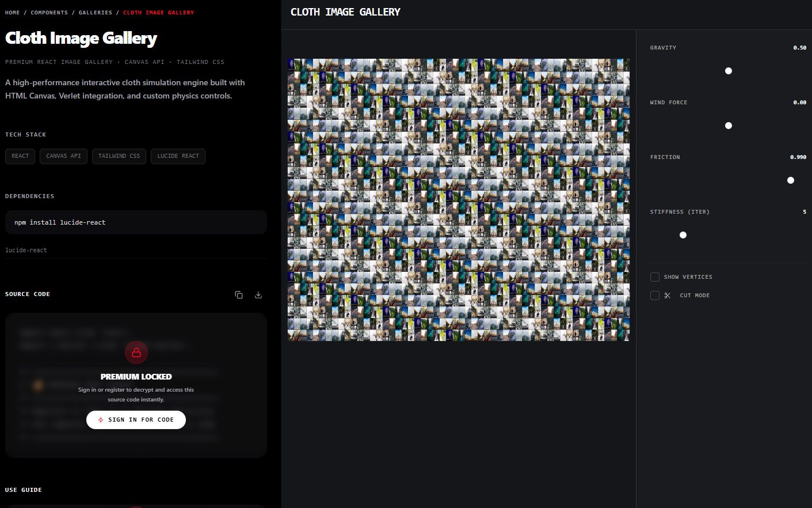
Task: Click the npm install lucide-react command box
Action: 136,222
